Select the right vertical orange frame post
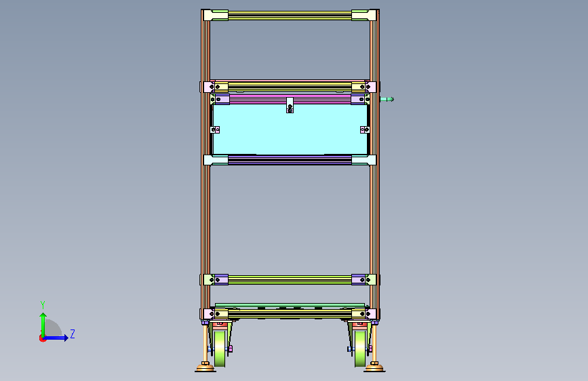This screenshot has width=588, height=381. 374,165
